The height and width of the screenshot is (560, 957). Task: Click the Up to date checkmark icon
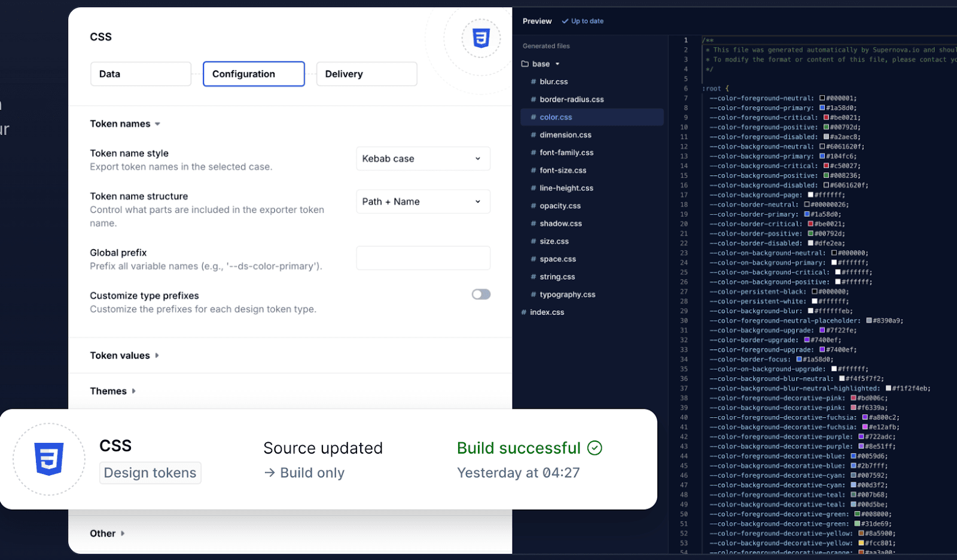[565, 22]
